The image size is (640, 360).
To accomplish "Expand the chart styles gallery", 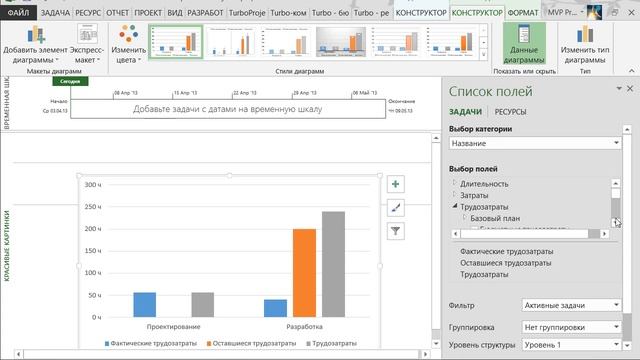I will 484,54.
